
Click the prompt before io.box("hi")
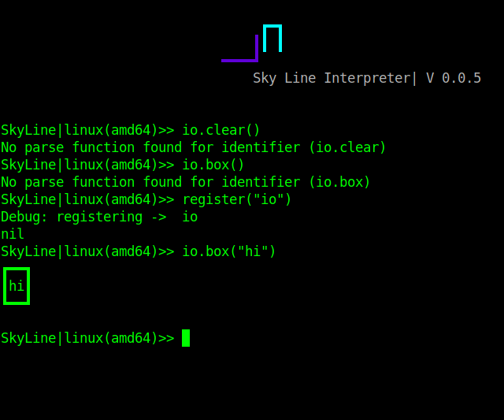pos(87,251)
